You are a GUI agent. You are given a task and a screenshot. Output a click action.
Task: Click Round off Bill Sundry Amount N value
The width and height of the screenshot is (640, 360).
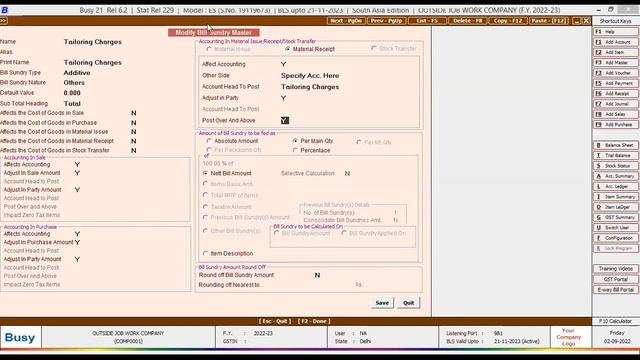[317, 275]
